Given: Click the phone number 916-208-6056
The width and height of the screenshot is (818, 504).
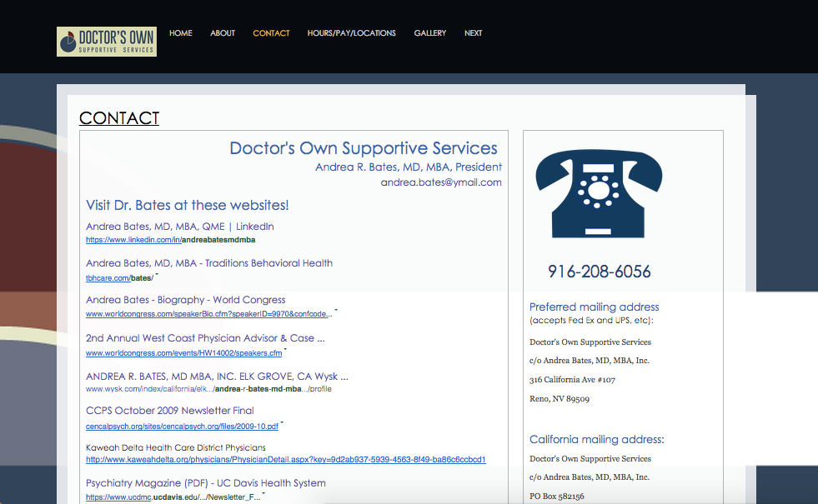Looking at the screenshot, I should [x=600, y=272].
